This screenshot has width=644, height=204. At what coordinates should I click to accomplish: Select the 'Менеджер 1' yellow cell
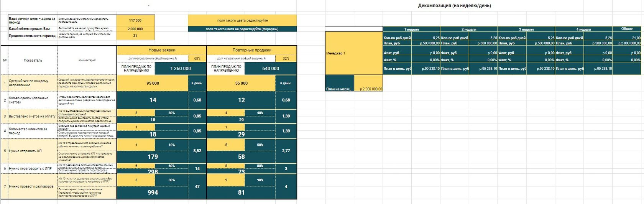point(354,53)
